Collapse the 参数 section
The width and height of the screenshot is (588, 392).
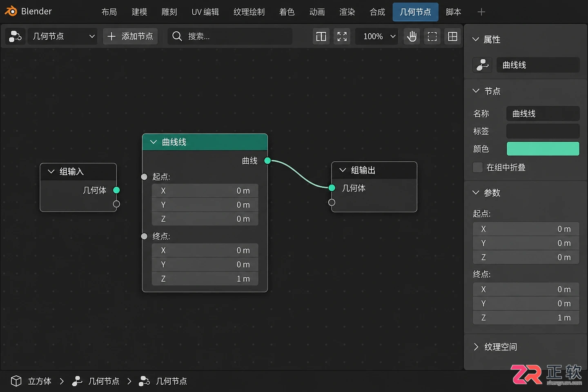click(476, 192)
